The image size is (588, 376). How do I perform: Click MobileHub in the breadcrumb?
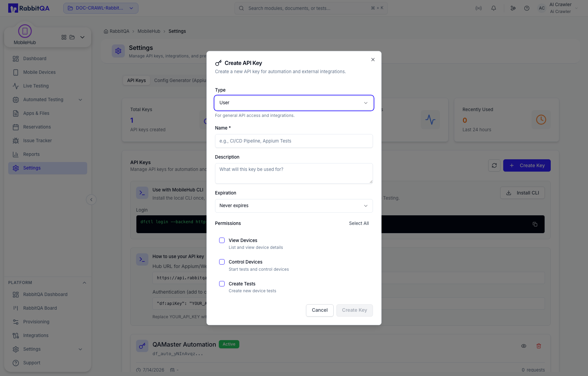149,31
